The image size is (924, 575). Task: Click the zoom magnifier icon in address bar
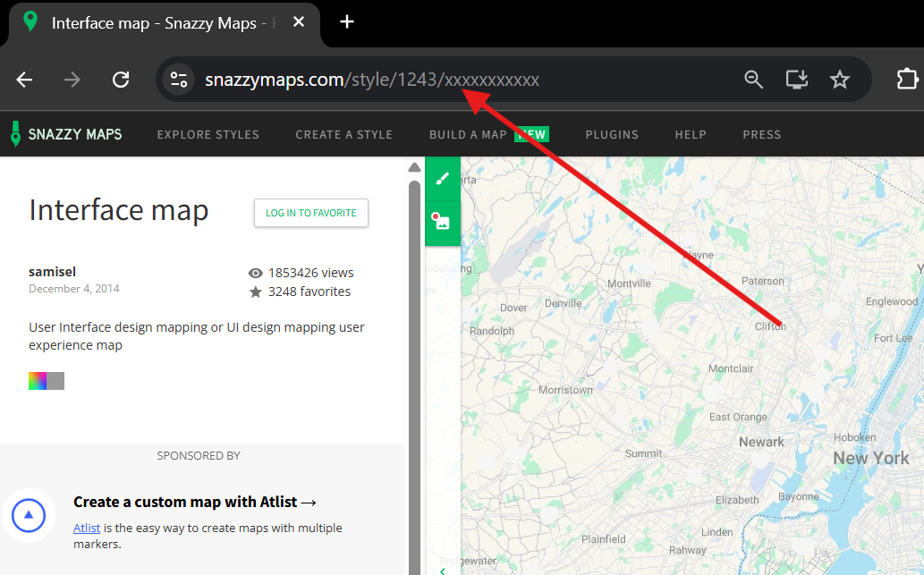click(753, 79)
